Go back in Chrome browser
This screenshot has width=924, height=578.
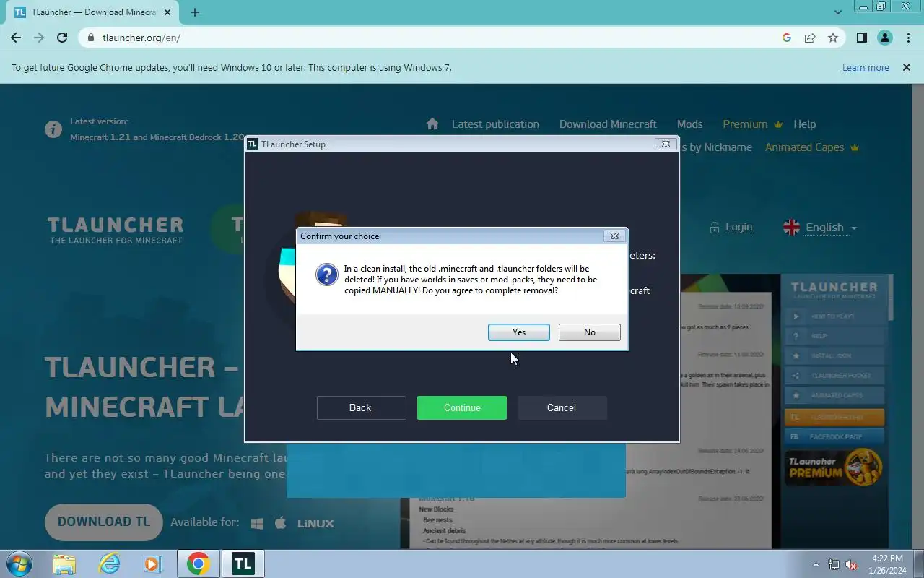[x=16, y=38]
